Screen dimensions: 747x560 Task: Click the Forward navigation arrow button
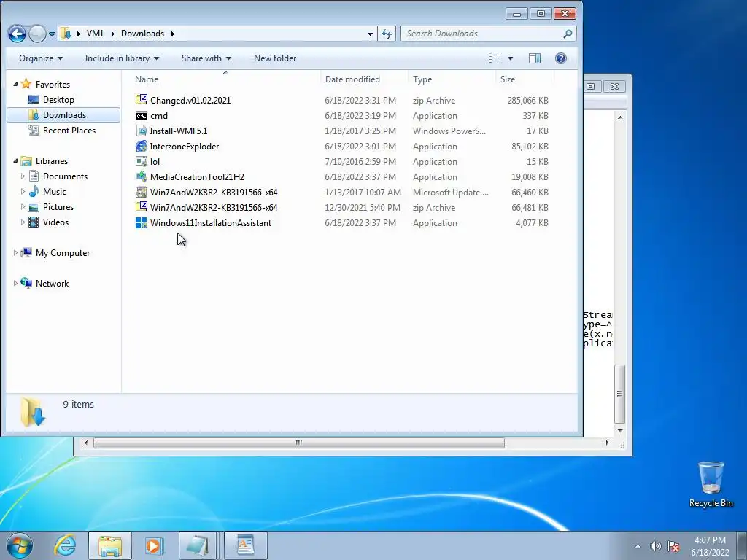[x=37, y=34]
